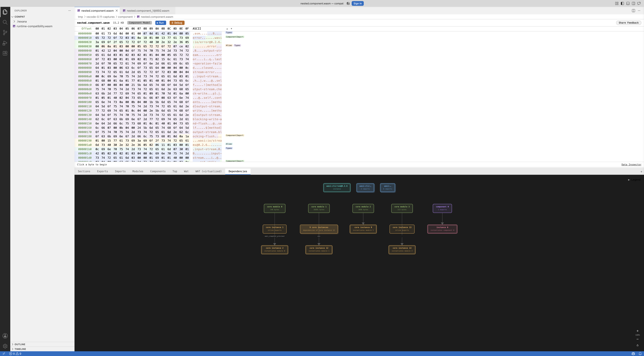
Task: Click errors and warnings count in status bar
Action: click(x=15, y=354)
